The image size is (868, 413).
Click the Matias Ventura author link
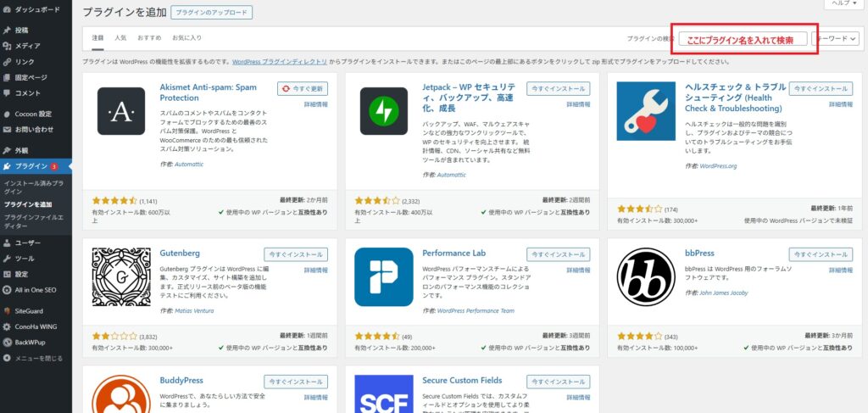[x=194, y=310]
